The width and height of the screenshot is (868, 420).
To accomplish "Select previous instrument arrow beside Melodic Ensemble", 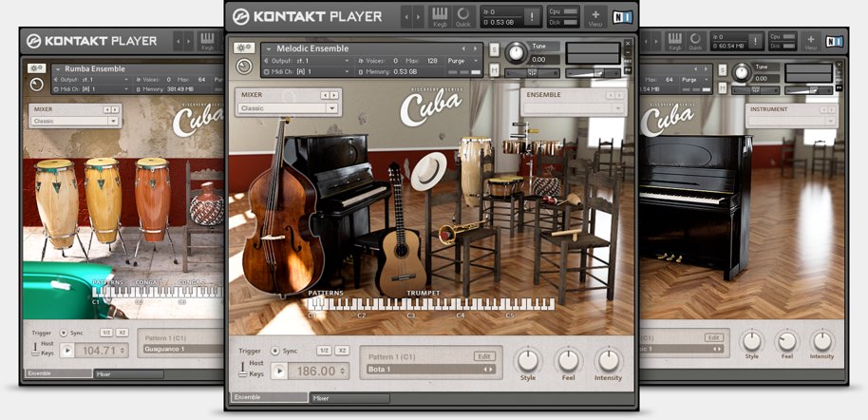I will tap(463, 48).
